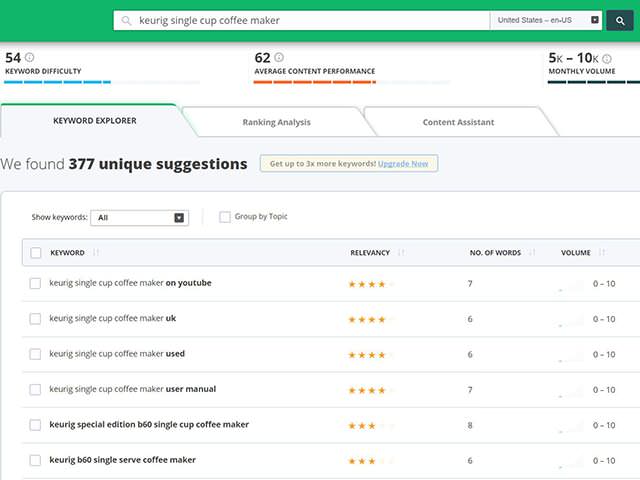The image size is (640, 480).
Task: Sort by Relevancy column arrows
Action: tap(401, 253)
